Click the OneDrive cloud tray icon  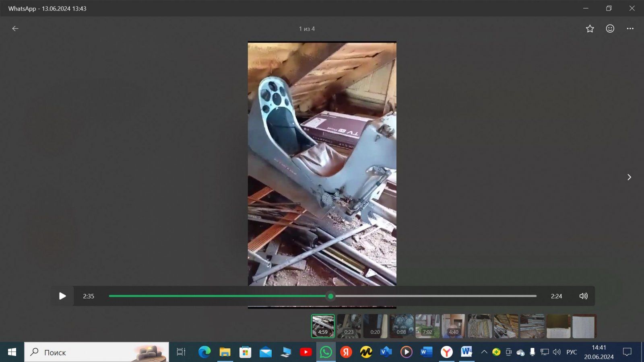[520, 353]
